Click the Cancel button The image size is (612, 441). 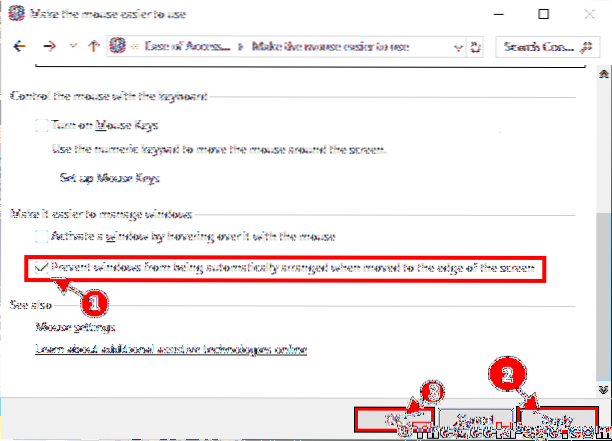pos(475,420)
